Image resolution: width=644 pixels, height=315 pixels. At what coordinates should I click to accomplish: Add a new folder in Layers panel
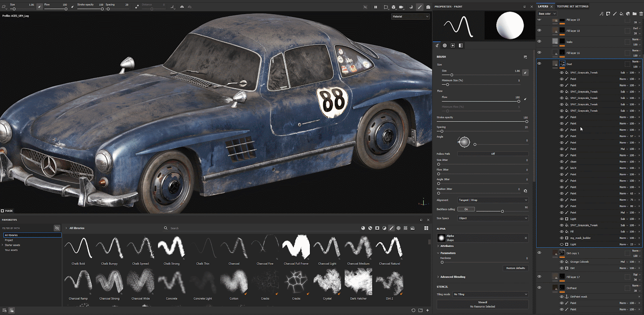[634, 14]
